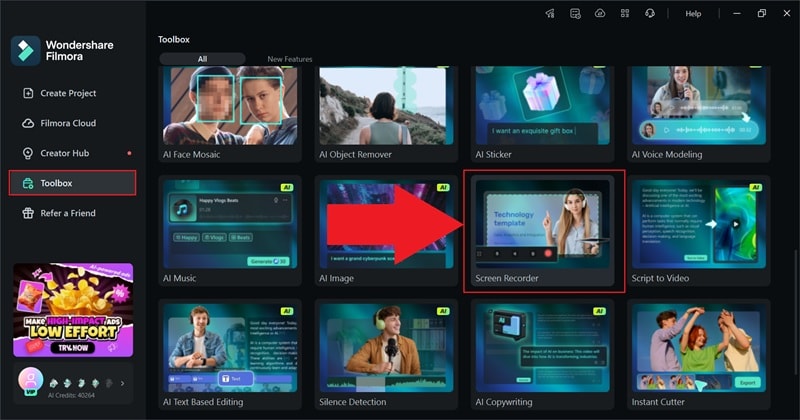Screen dimensions: 800x420
Task: Expand account perks with the chevron arrow
Action: (x=122, y=383)
